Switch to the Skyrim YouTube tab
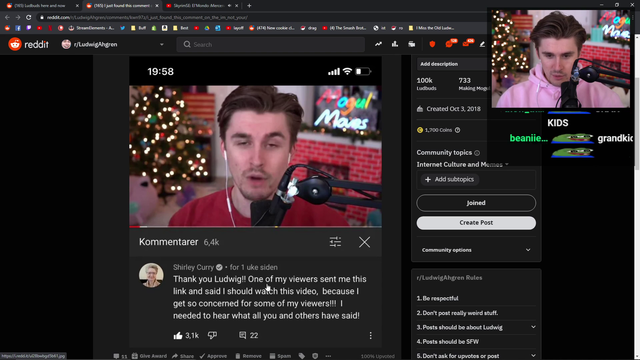Screen dimensions: 640x360 click(198, 6)
